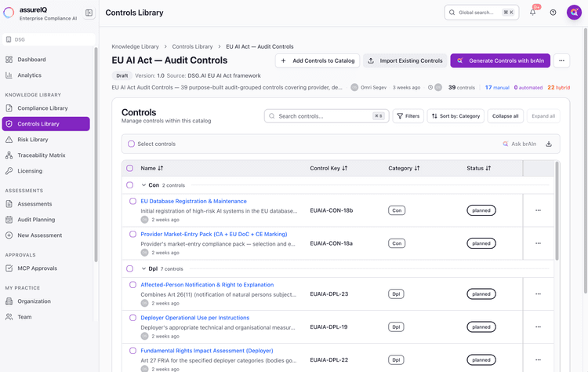Viewport: 588px width, 372px height.
Task: Tick the Select controls checkbox
Action: tap(131, 144)
